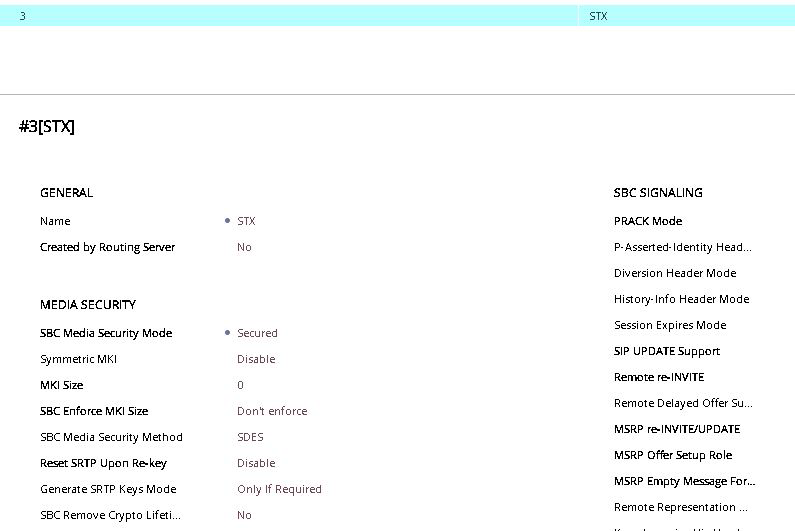Click the Symmetric MKI label
This screenshot has height=531, width=795.
point(79,359)
